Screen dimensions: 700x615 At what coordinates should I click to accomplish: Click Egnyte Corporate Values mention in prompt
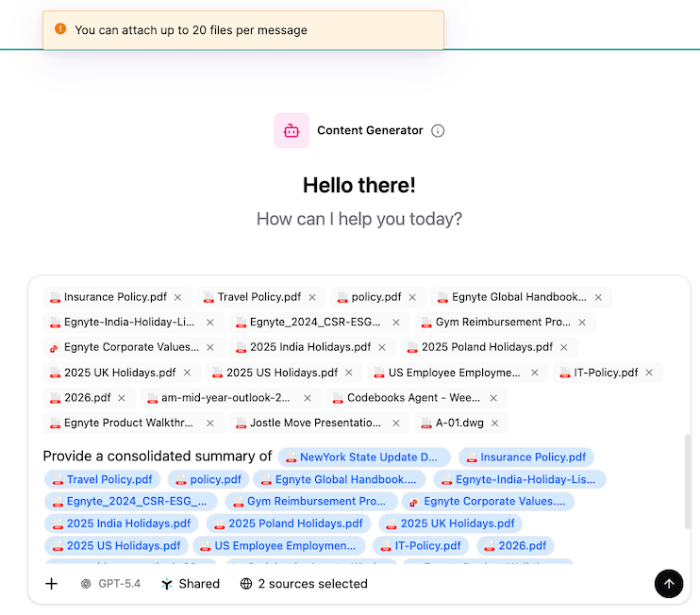tap(488, 501)
